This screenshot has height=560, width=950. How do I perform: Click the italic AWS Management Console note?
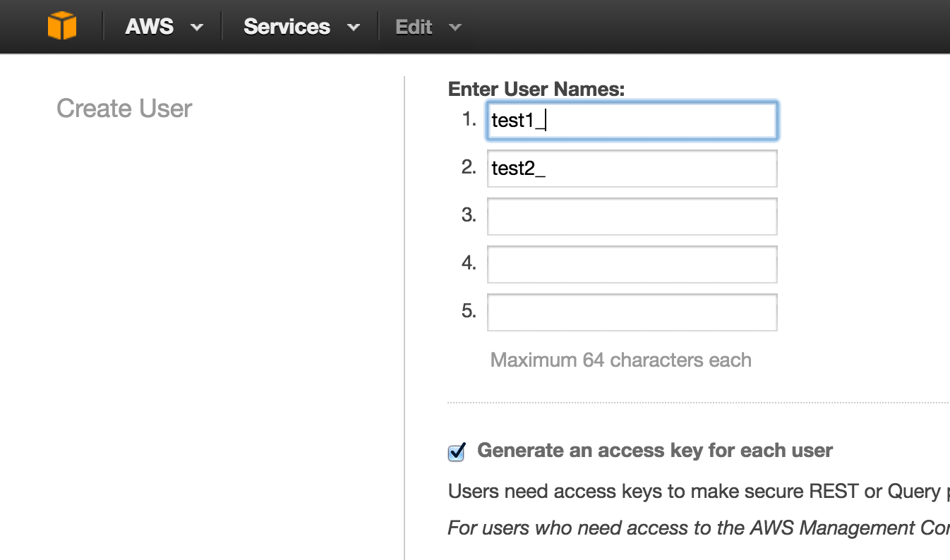699,528
